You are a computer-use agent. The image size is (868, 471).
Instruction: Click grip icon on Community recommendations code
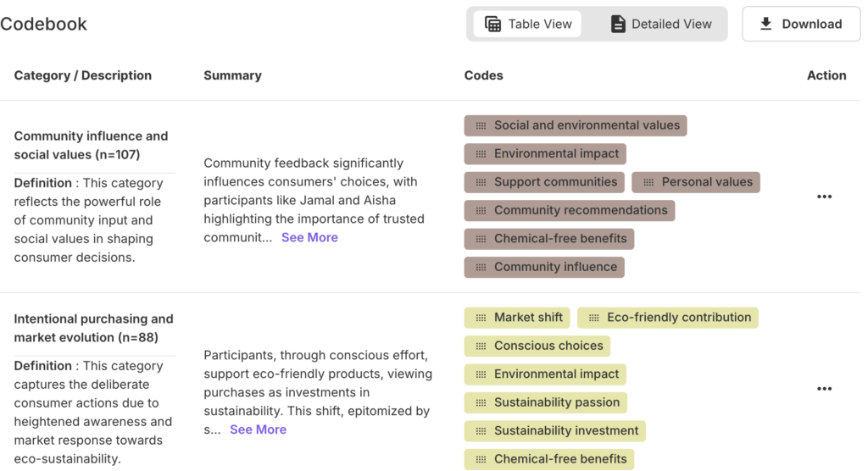(481, 210)
